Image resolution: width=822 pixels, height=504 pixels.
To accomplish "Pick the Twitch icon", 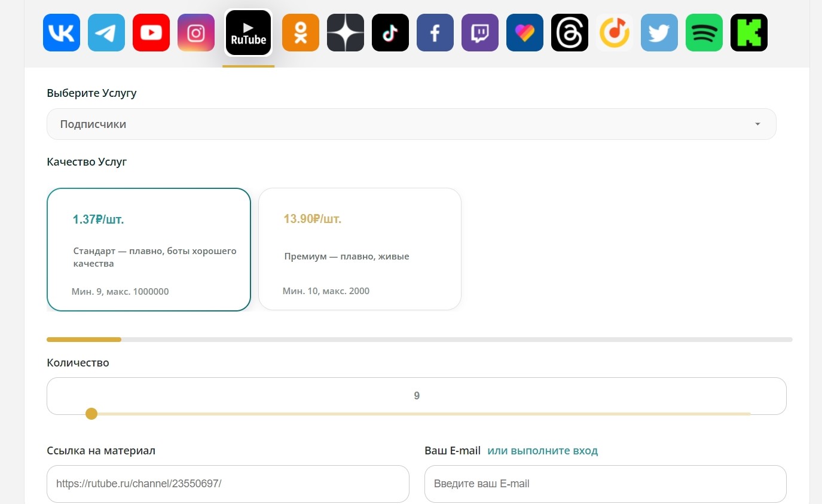I will pos(480,32).
